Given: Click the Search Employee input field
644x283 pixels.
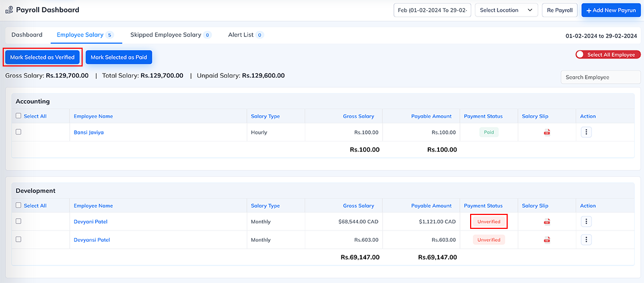Looking at the screenshot, I should (600, 77).
